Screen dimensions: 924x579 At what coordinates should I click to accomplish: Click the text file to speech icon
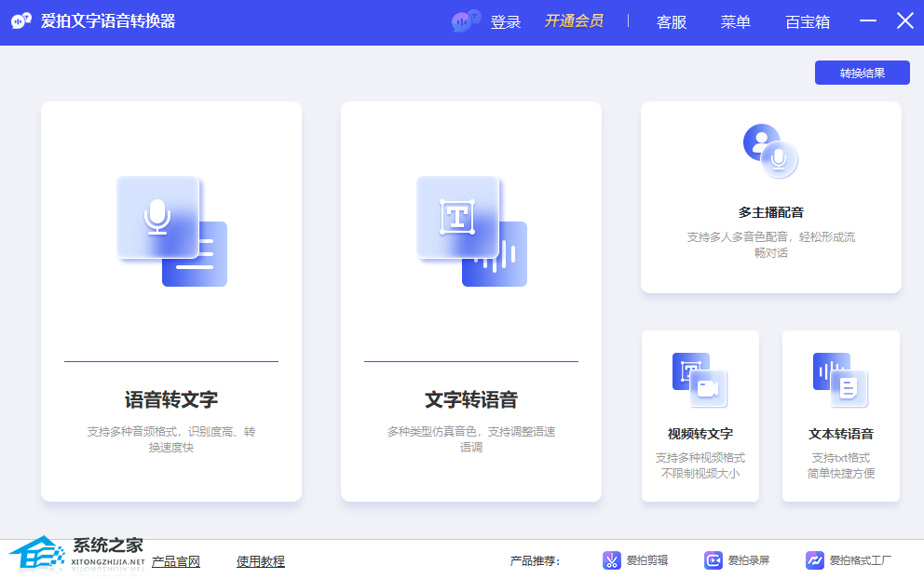tap(841, 380)
